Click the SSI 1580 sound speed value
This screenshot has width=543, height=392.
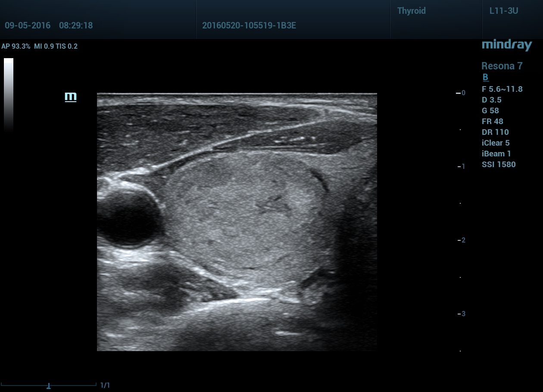[499, 165]
